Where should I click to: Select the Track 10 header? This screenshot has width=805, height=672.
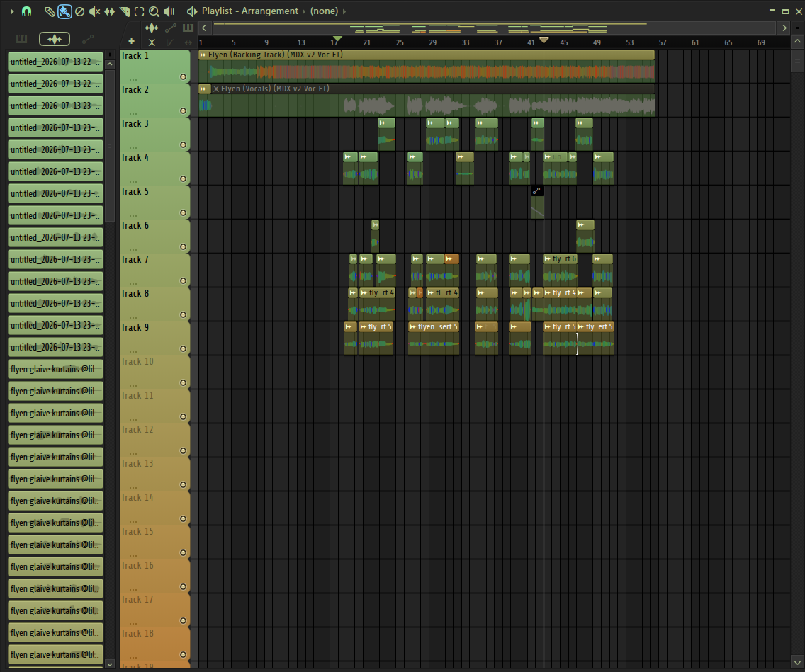click(154, 372)
